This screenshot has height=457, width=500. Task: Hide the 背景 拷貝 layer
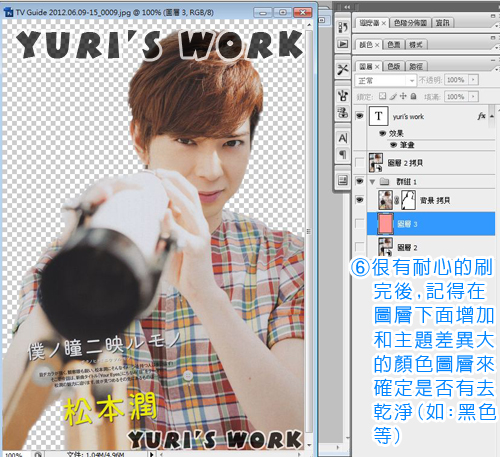(x=359, y=200)
